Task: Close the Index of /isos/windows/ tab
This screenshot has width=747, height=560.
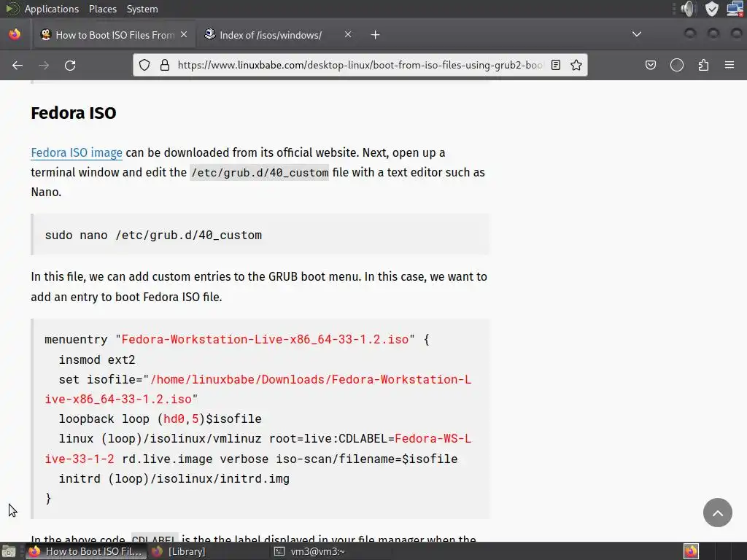Action: pos(348,35)
